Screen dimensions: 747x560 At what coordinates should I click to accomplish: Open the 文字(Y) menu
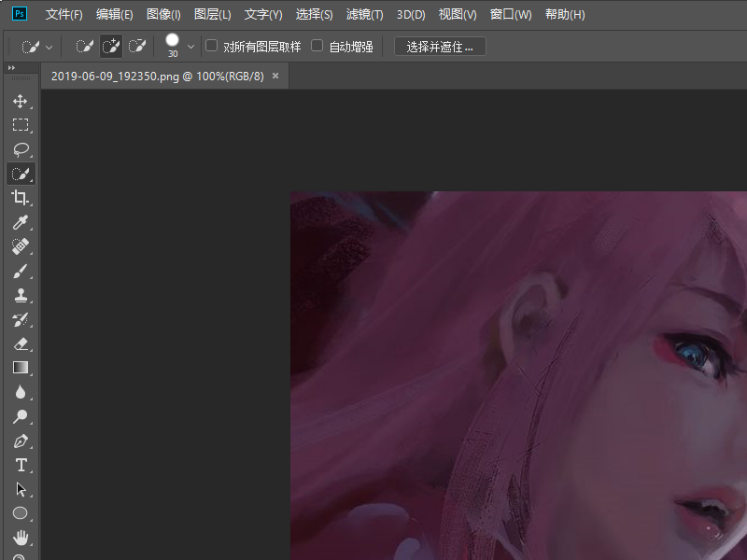(x=263, y=14)
